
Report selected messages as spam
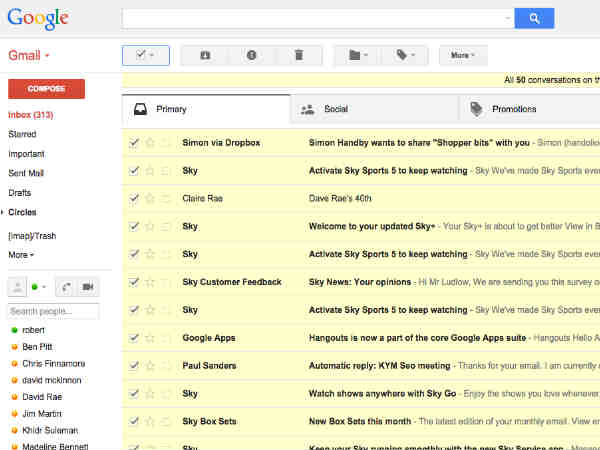pyautogui.click(x=252, y=55)
